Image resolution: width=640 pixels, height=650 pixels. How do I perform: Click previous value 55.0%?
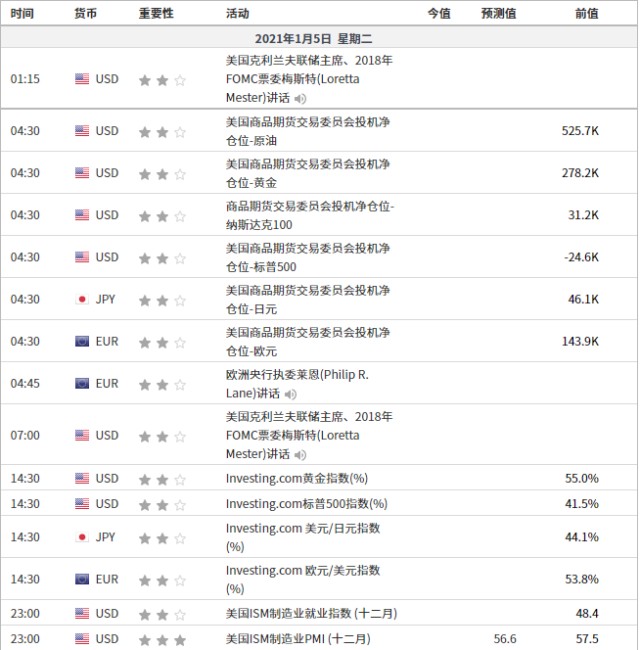[x=582, y=478]
